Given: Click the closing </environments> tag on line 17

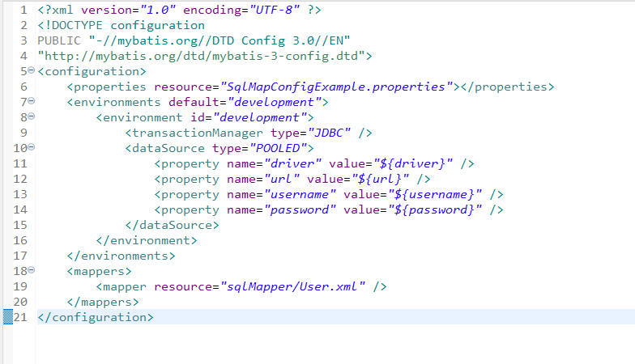Looking at the screenshot, I should (x=121, y=256).
